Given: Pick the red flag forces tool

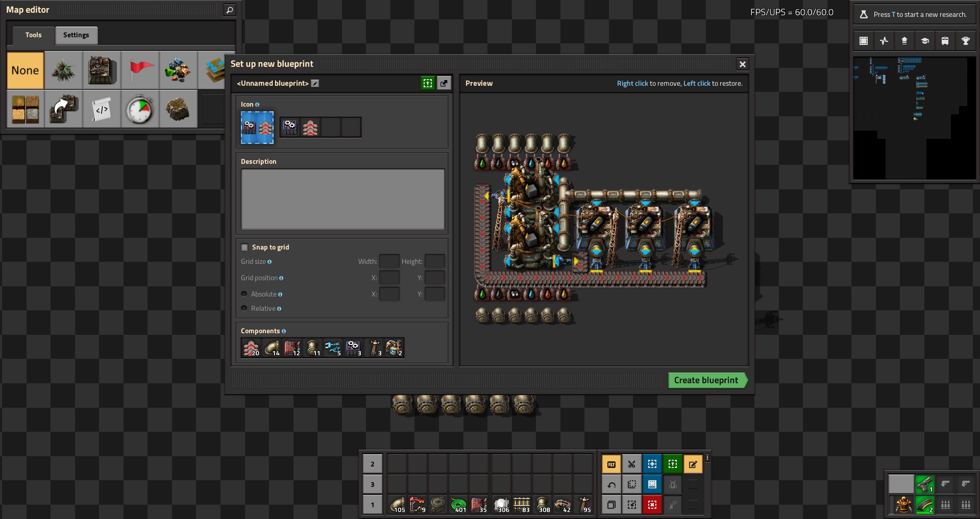Looking at the screenshot, I should (x=140, y=70).
